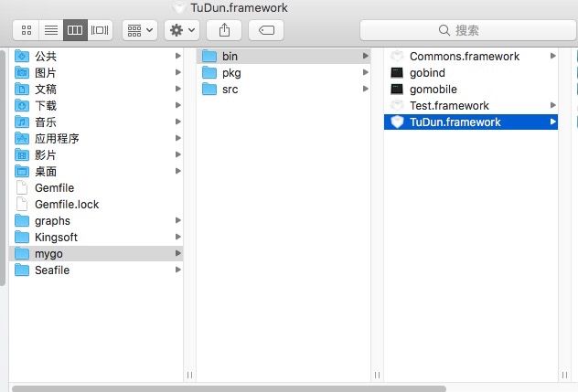This screenshot has width=578, height=392.
Task: Expand Test.framework arrow
Action: point(553,105)
